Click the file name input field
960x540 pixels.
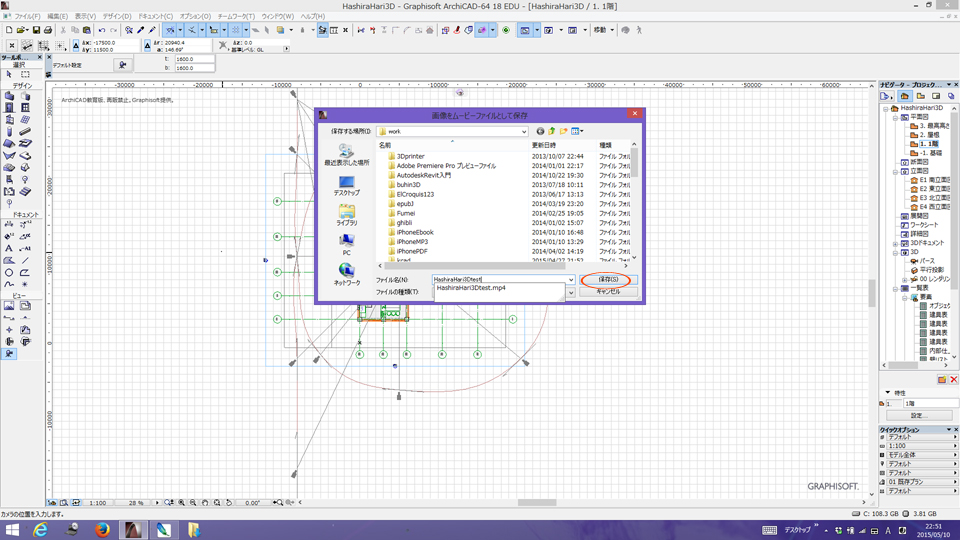(x=499, y=280)
